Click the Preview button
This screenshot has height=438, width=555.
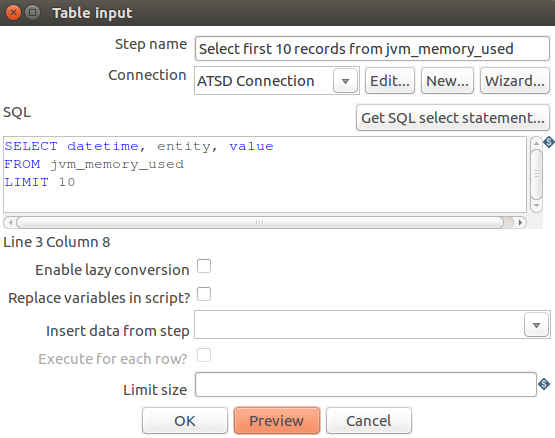coord(277,421)
